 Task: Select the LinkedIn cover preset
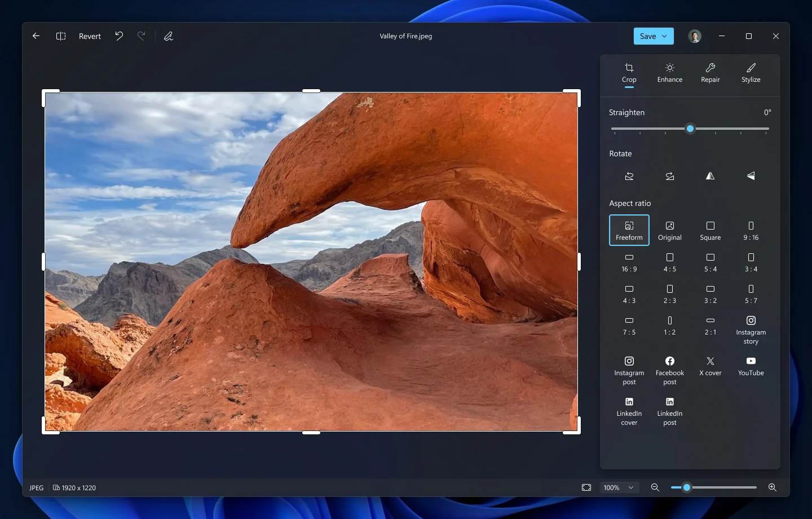click(629, 411)
